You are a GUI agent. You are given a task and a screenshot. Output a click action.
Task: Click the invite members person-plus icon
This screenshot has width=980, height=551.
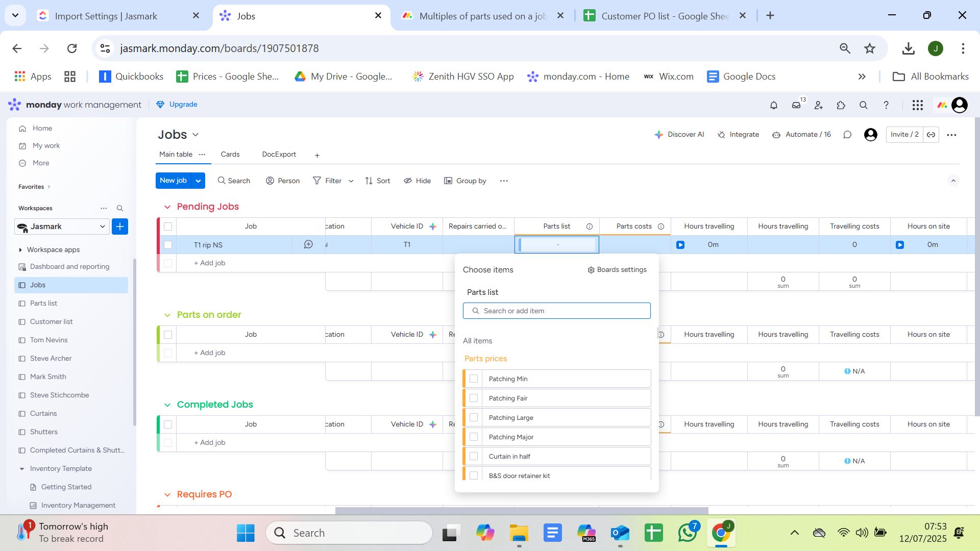coord(819,105)
